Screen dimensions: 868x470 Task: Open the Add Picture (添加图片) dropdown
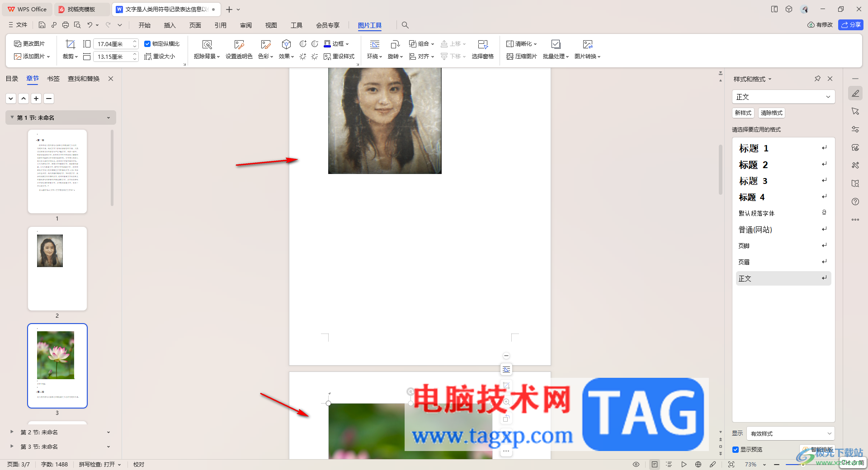pyautogui.click(x=32, y=56)
